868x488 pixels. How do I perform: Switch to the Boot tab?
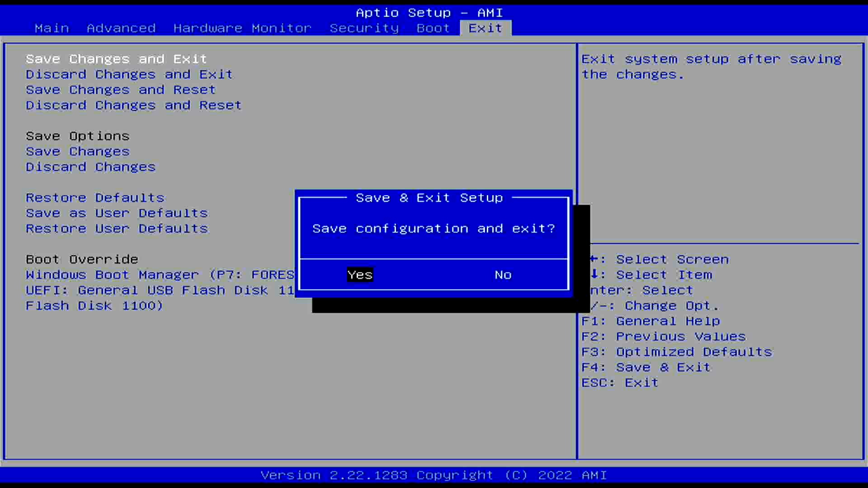[433, 28]
